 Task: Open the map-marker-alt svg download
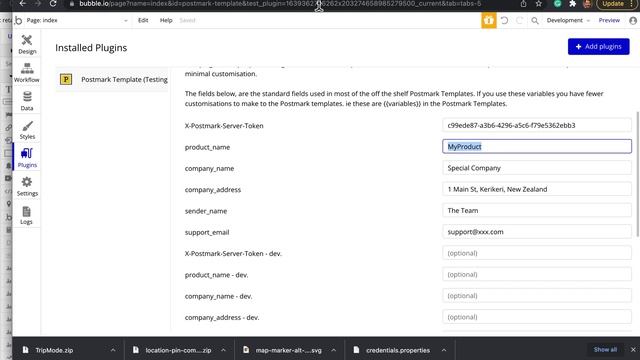pyautogui.click(x=288, y=350)
